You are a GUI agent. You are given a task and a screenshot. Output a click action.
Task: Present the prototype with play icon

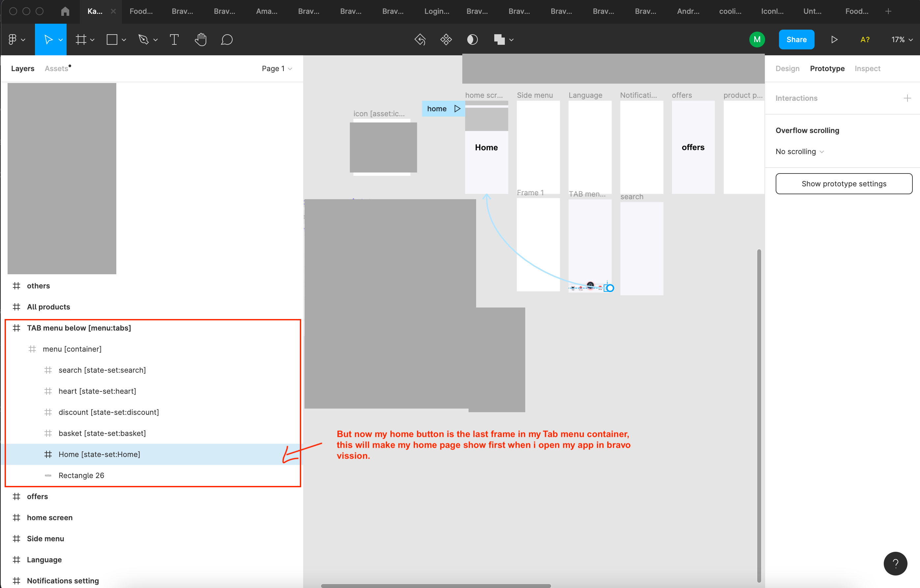pyautogui.click(x=834, y=39)
